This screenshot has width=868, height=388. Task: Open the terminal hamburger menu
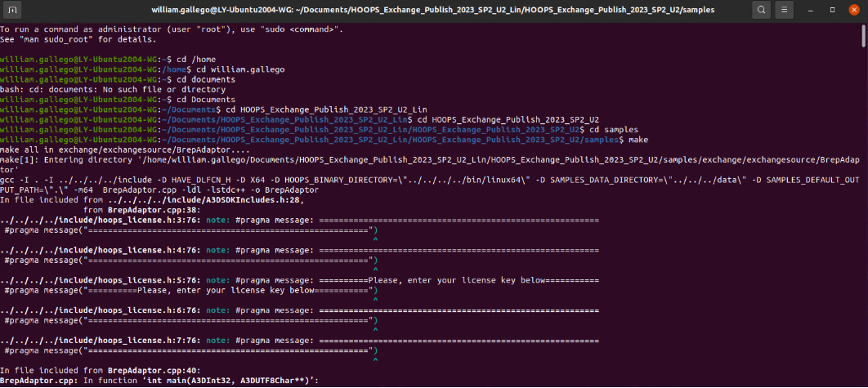(786, 11)
